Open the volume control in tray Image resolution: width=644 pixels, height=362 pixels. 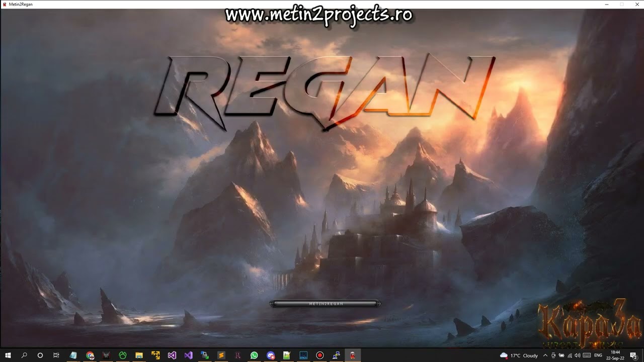point(577,355)
